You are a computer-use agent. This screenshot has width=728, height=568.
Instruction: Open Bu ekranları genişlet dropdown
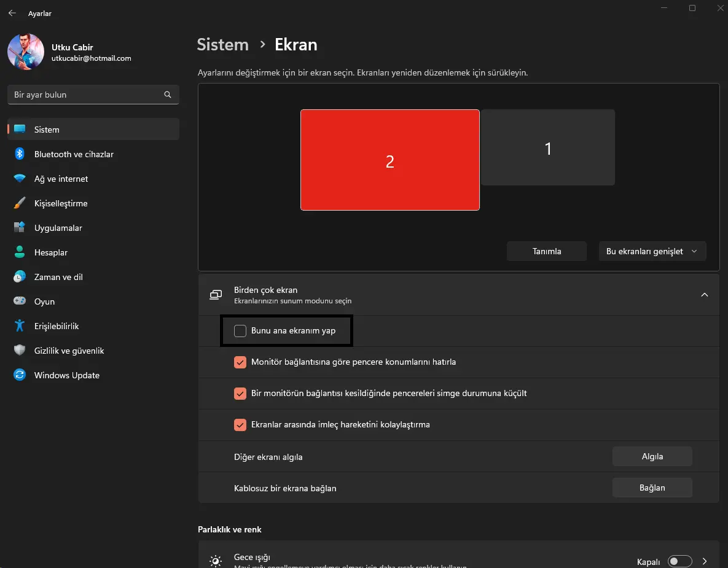coord(652,251)
